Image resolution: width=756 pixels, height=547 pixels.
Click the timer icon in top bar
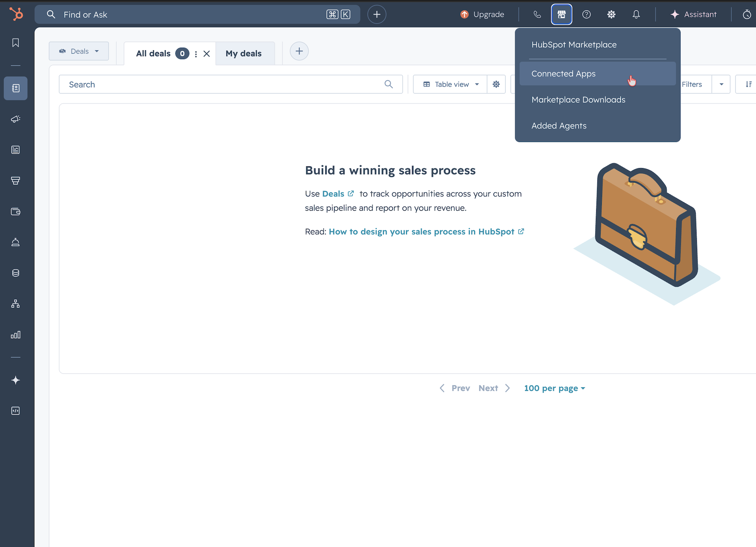pyautogui.click(x=747, y=14)
